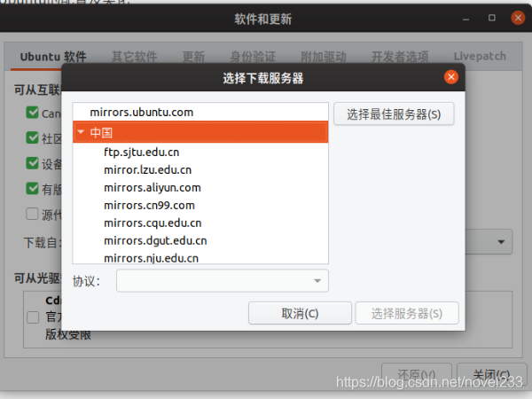The width and height of the screenshot is (532, 399).
Task: Click the 关闭(C) button
Action: tap(490, 374)
